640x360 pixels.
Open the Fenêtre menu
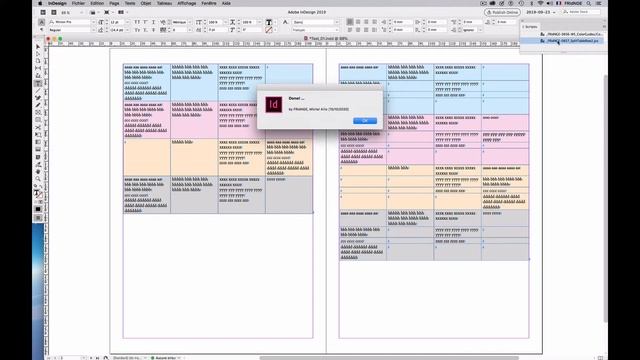pyautogui.click(x=209, y=3)
